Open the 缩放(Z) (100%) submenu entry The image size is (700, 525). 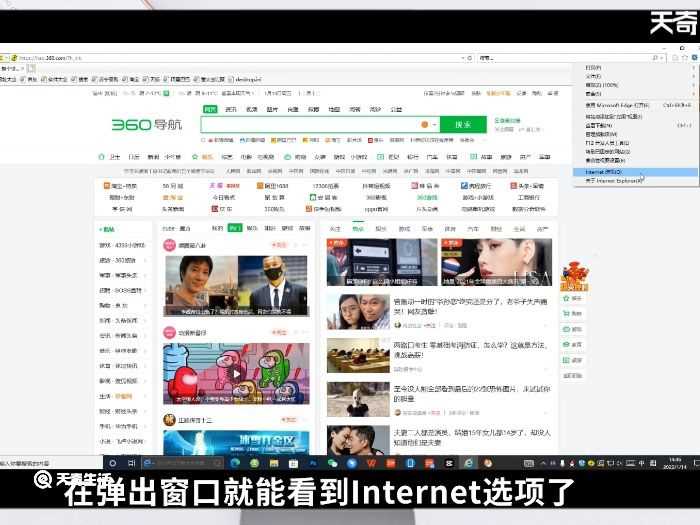click(635, 85)
